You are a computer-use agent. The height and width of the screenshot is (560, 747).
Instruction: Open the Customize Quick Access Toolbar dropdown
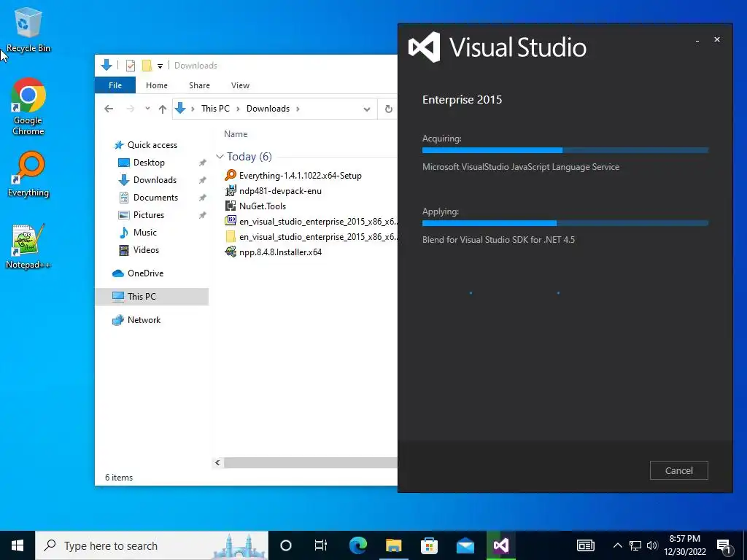[160, 66]
